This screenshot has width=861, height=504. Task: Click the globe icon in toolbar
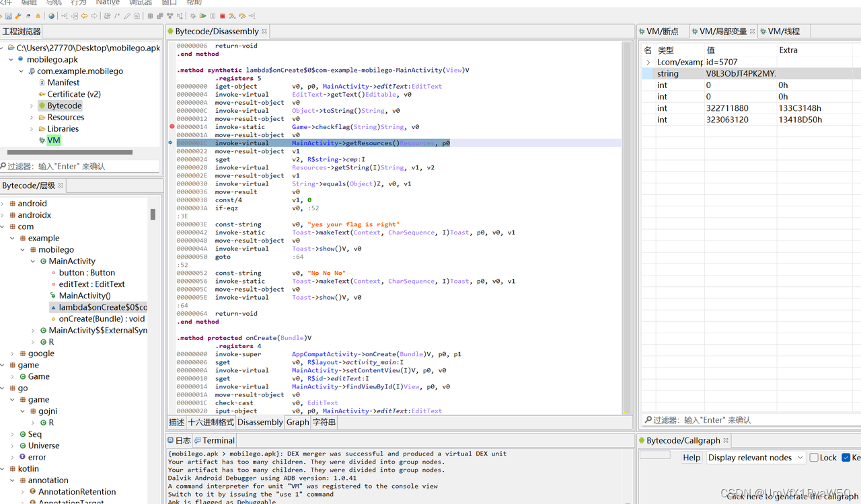tap(51, 15)
